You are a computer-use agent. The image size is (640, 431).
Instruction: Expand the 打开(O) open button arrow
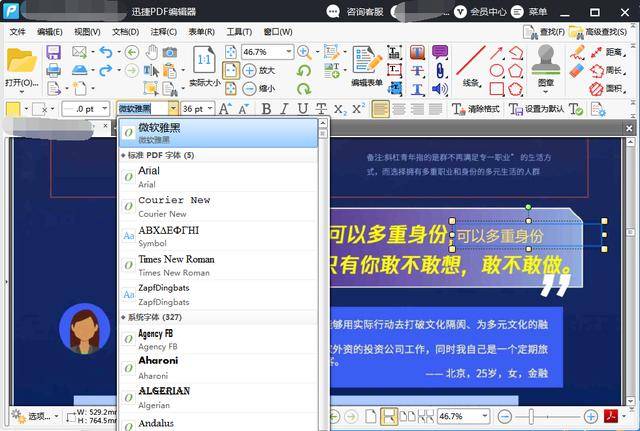pyautogui.click(x=22, y=93)
